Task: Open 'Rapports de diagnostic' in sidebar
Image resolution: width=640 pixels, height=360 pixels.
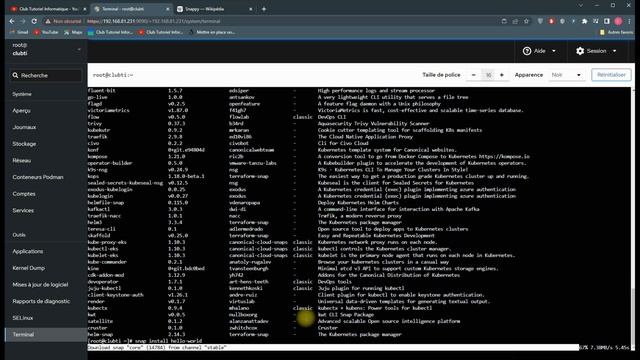Action: click(x=41, y=301)
